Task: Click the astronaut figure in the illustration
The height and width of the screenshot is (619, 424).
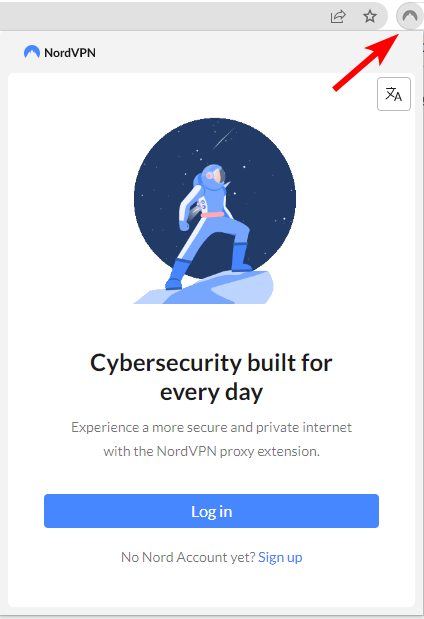Action: pos(211,225)
